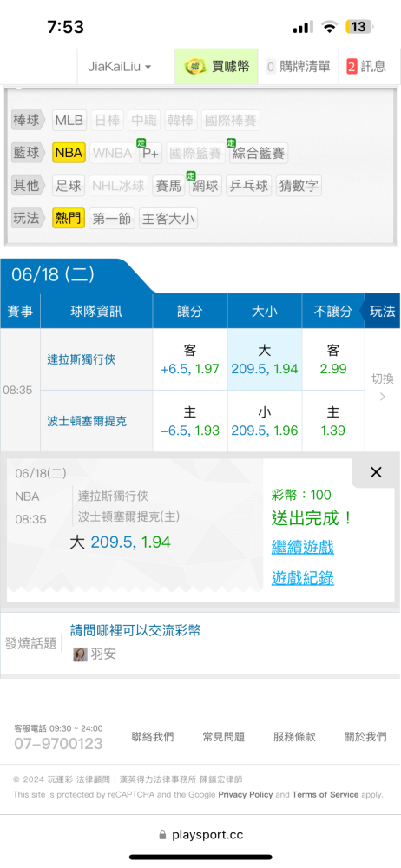Select the 熱門 play-type filter
401x868 pixels.
pyautogui.click(x=69, y=218)
